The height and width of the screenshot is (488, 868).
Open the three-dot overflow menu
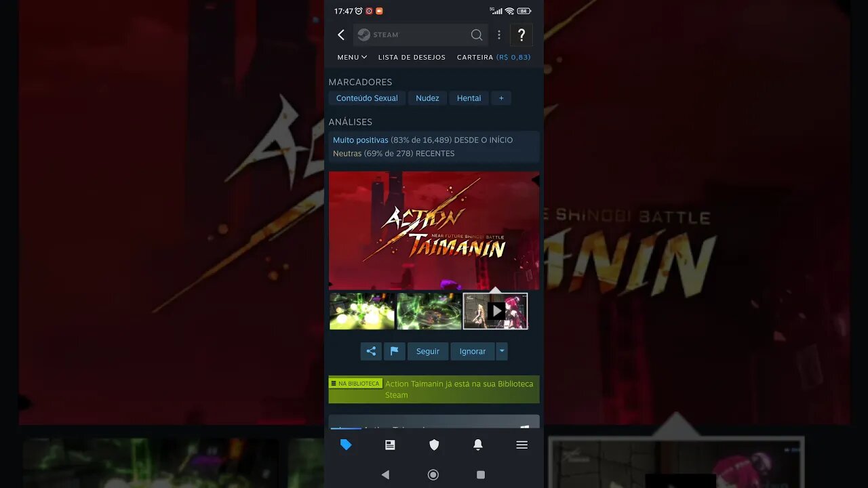point(499,35)
